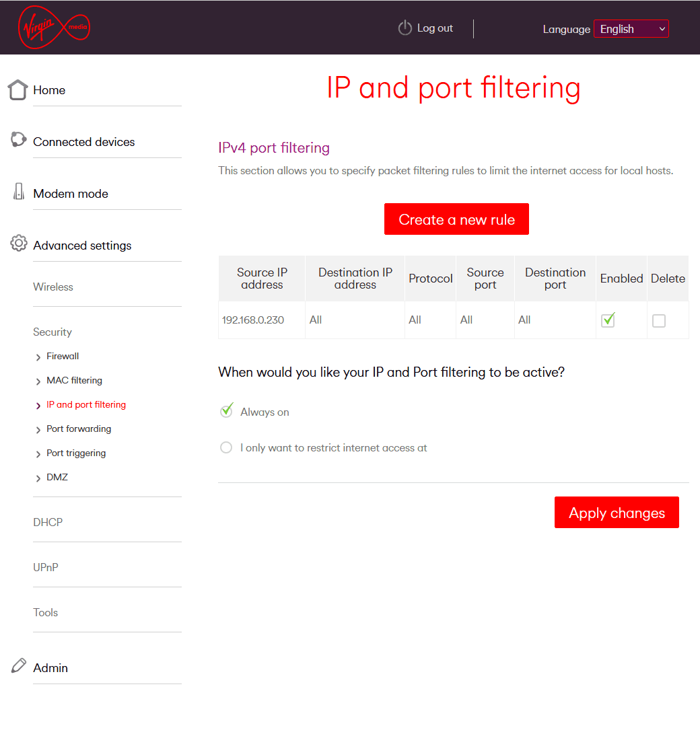This screenshot has width=700, height=736.
Task: Open the MAC filtering page
Action: (74, 380)
